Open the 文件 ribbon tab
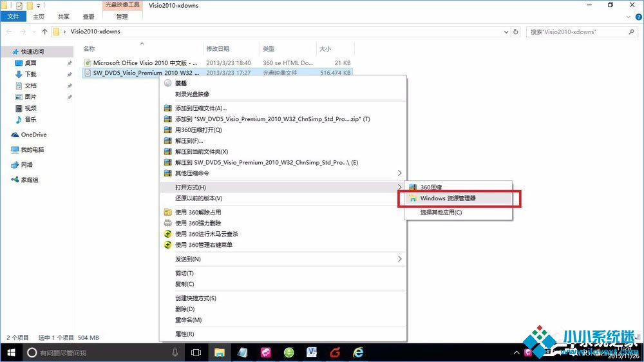 13,17
